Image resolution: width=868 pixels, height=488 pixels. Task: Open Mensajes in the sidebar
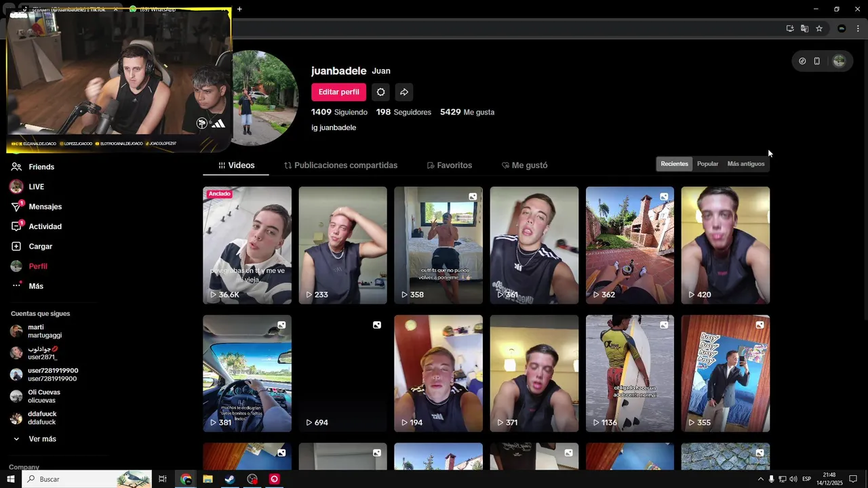tap(45, 207)
